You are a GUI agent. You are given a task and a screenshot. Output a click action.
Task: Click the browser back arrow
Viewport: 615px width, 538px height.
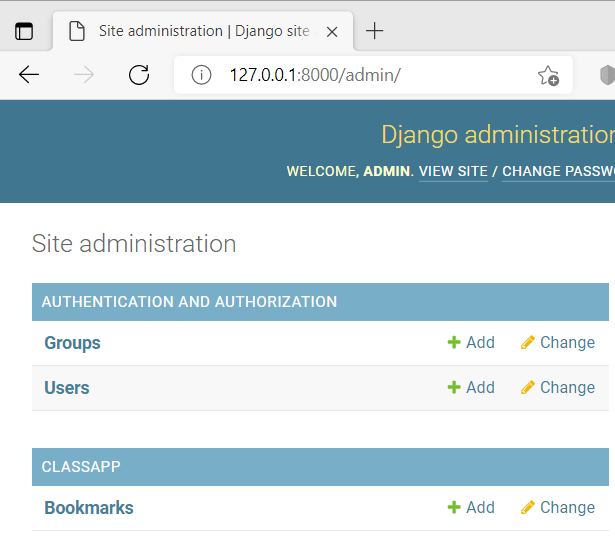pos(29,75)
